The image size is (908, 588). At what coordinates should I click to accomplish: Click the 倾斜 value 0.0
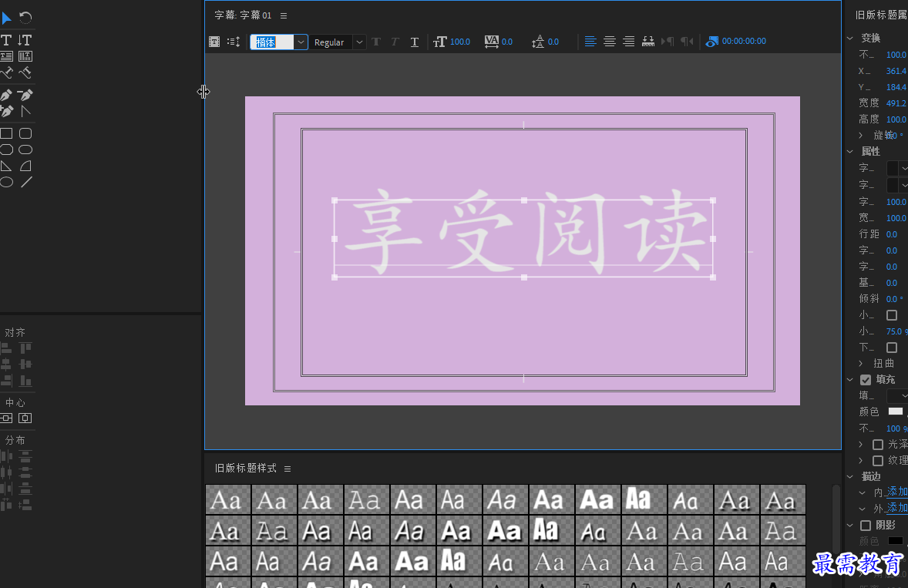click(x=894, y=299)
